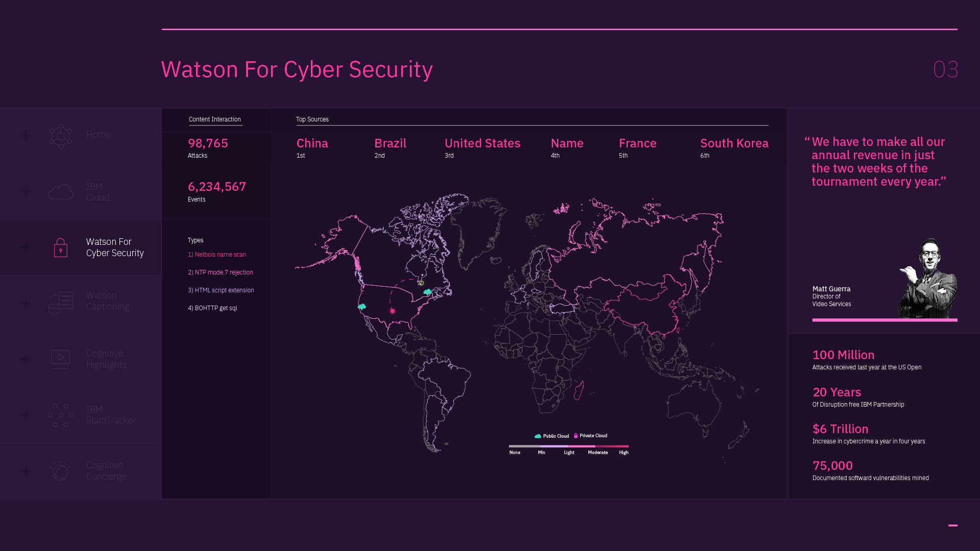The image size is (980, 551).
Task: Click teal public cloud marker on US west coast
Action: pos(362,307)
